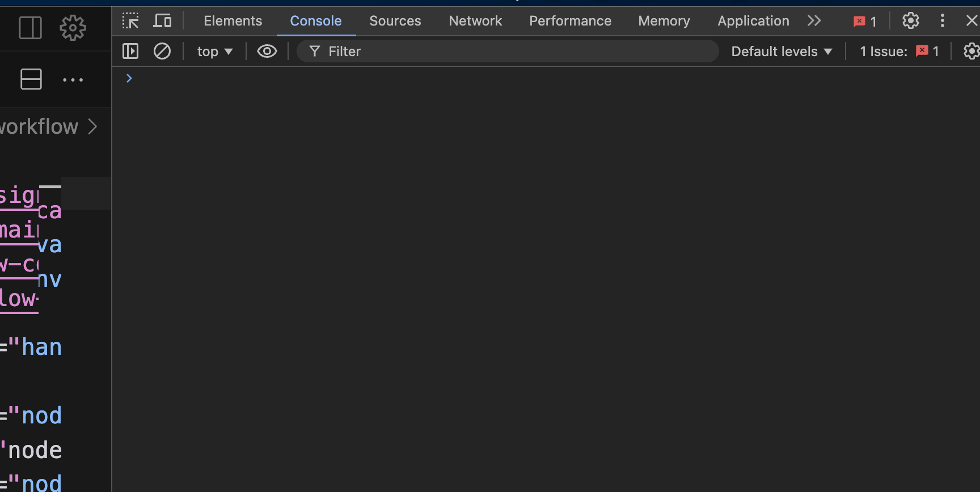Expand more tabs double-chevron
Image resolution: width=980 pixels, height=492 pixels.
814,21
